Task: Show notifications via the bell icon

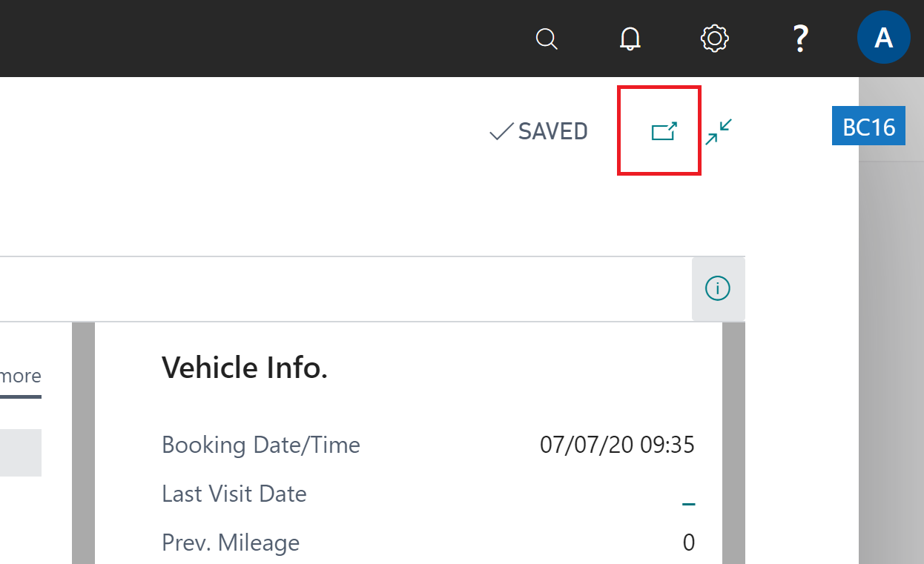Action: pyautogui.click(x=630, y=39)
